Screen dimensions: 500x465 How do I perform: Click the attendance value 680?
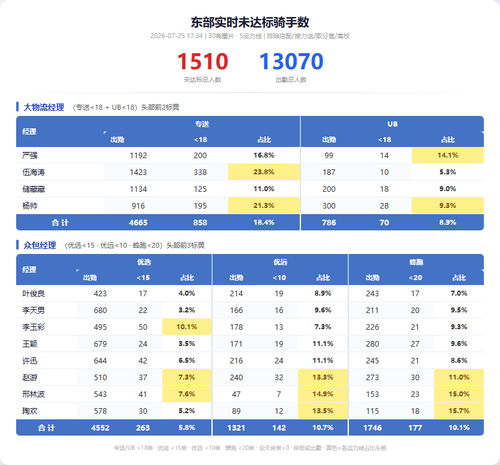[x=100, y=310]
